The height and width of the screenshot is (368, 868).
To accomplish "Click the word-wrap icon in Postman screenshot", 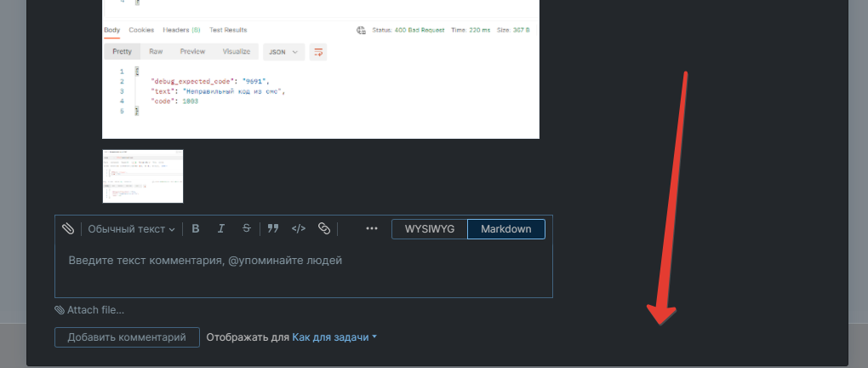I will point(319,52).
